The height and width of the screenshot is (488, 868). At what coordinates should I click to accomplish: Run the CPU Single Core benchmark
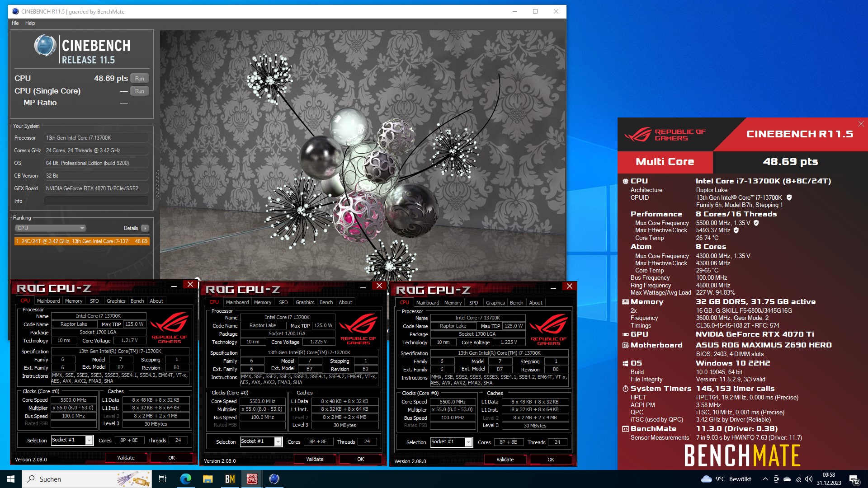point(140,91)
